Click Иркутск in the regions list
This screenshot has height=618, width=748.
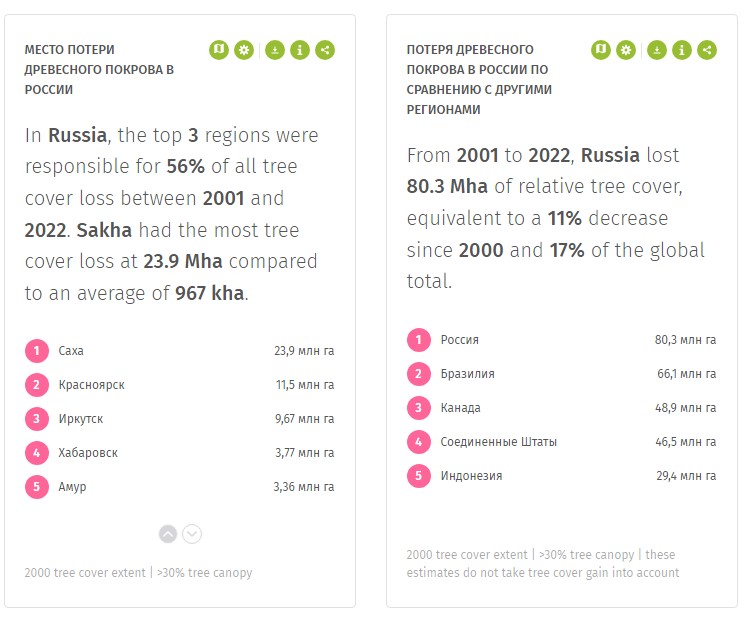click(x=81, y=419)
